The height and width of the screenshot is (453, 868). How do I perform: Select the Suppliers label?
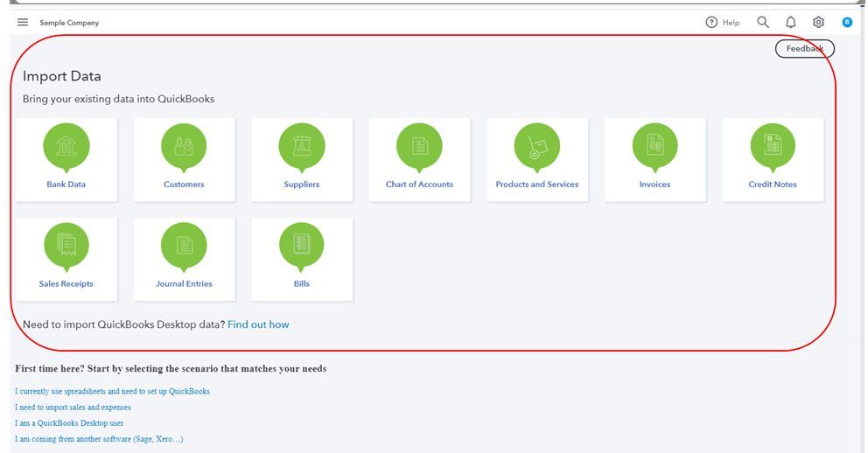click(x=302, y=185)
